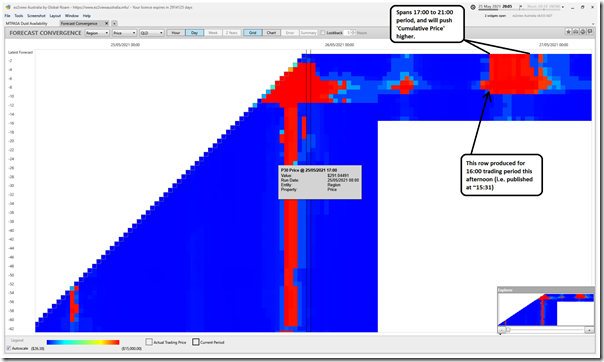Select the Hour range button
The image size is (604, 362).
pos(176,33)
